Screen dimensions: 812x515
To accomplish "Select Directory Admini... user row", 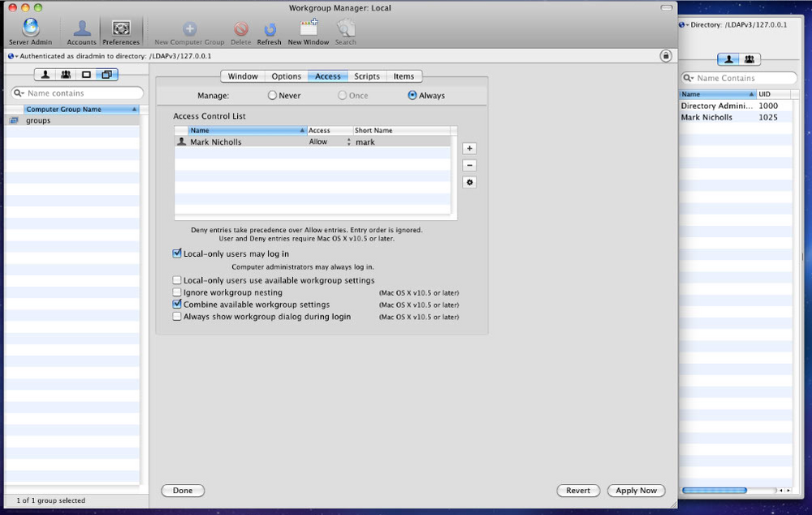I will 736,106.
